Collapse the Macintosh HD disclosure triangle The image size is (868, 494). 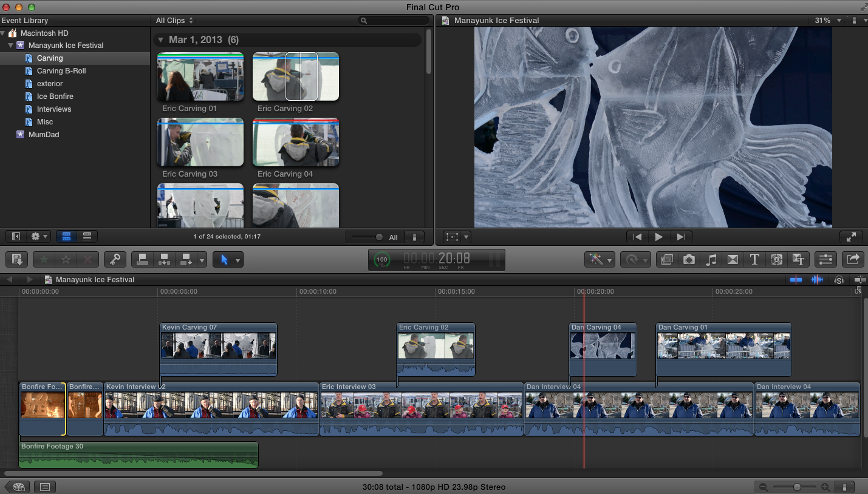click(x=3, y=33)
